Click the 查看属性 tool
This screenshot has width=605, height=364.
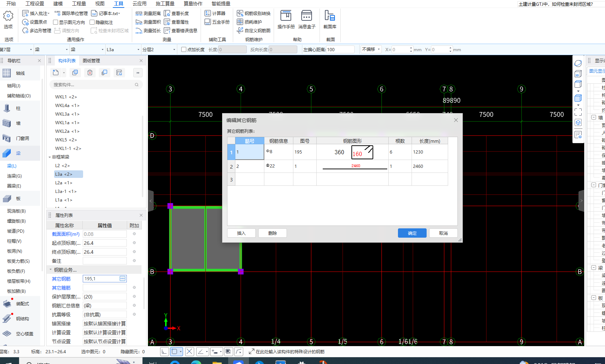(176, 22)
